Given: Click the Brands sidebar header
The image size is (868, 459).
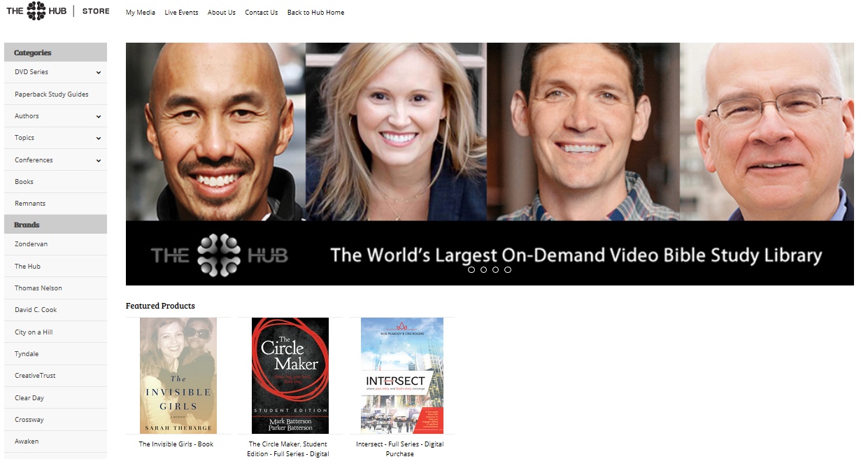Looking at the screenshot, I should pos(55,225).
